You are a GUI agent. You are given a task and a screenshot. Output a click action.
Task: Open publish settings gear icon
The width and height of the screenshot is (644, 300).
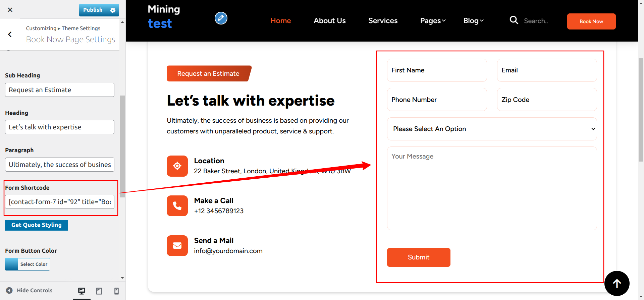pos(113,10)
